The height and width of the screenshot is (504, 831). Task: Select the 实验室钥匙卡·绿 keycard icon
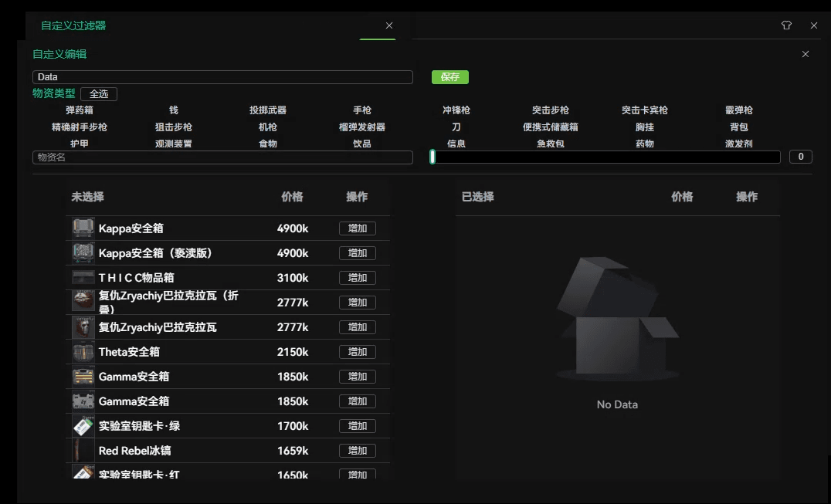(83, 426)
